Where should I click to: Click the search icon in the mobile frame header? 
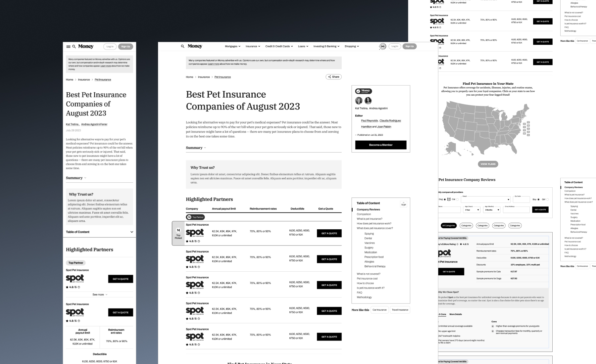tap(74, 47)
